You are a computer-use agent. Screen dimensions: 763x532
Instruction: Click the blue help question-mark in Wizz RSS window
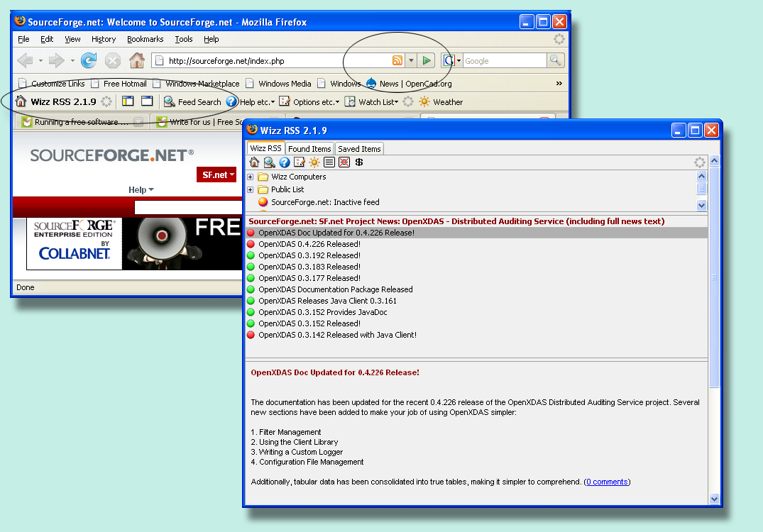(284, 162)
